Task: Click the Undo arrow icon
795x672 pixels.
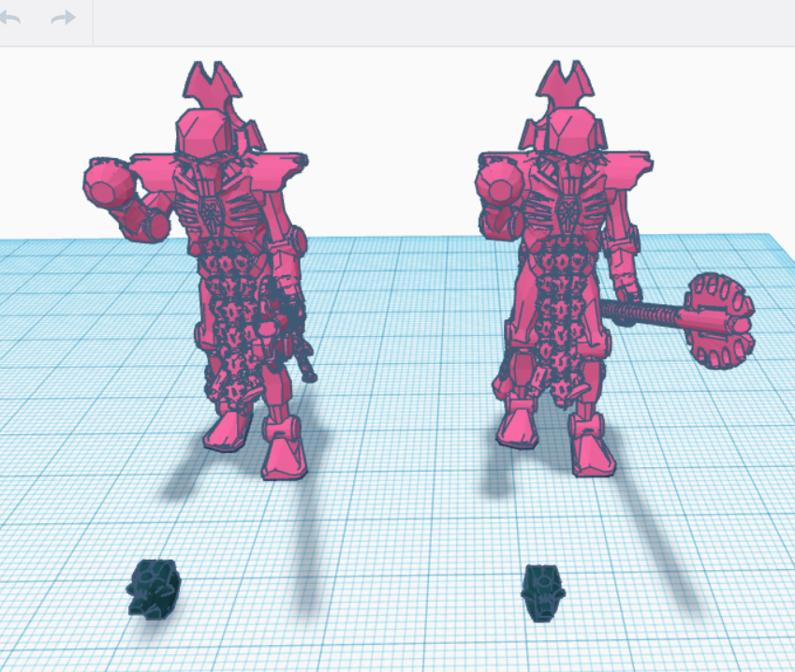Action: pyautogui.click(x=9, y=18)
